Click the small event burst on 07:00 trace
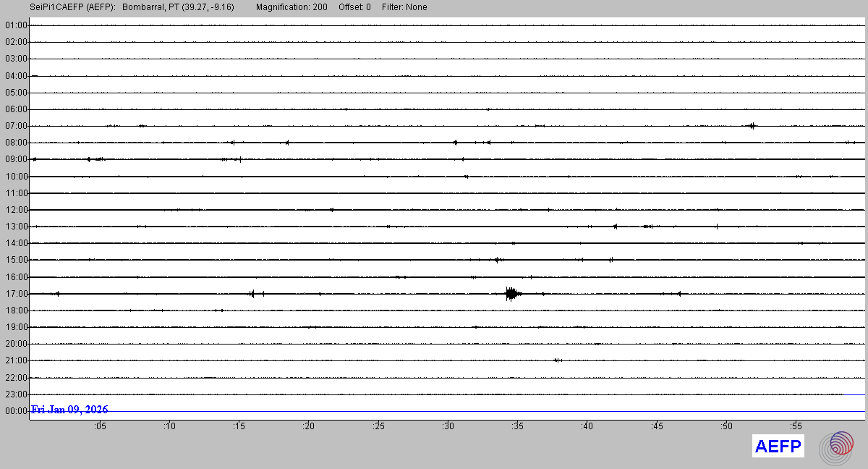868x469 pixels. click(752, 125)
